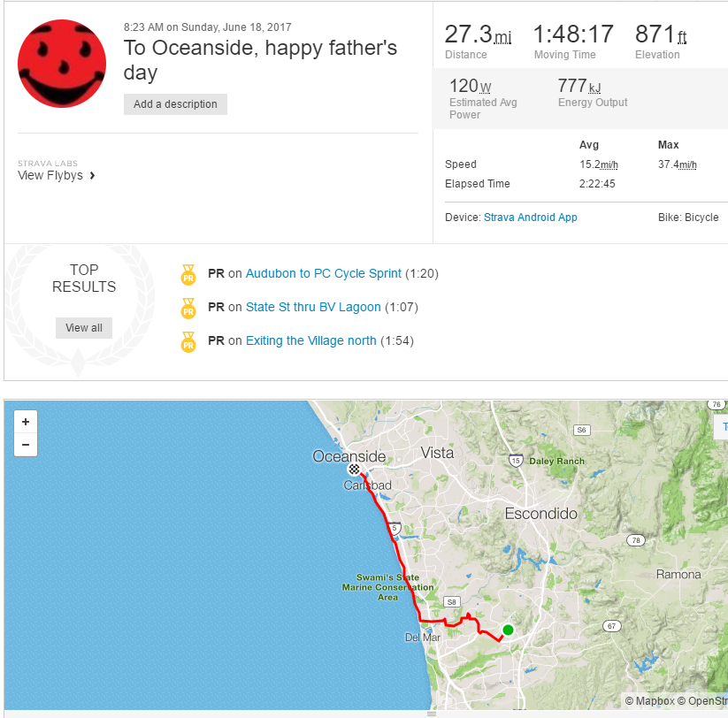Click the OpenStreetMap attribution link
728x718 pixels.
point(707,701)
